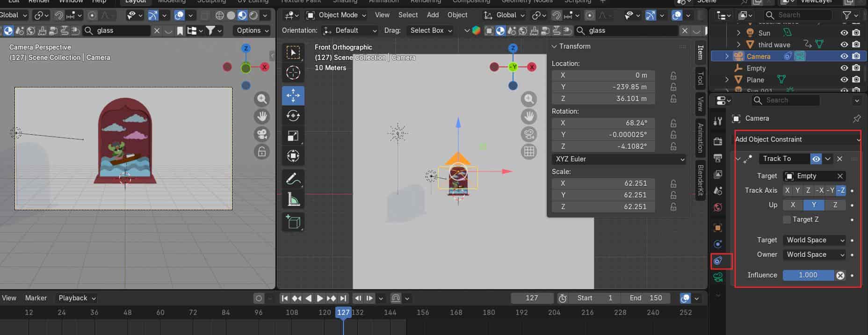Select the Transform tool

[293, 156]
